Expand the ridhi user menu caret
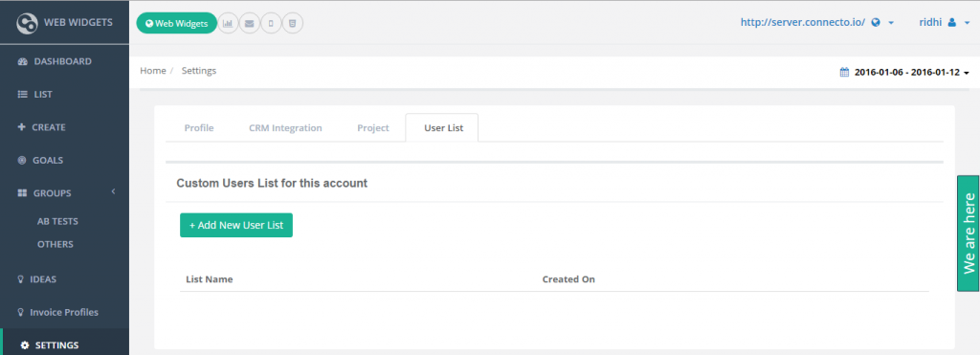 click(967, 23)
